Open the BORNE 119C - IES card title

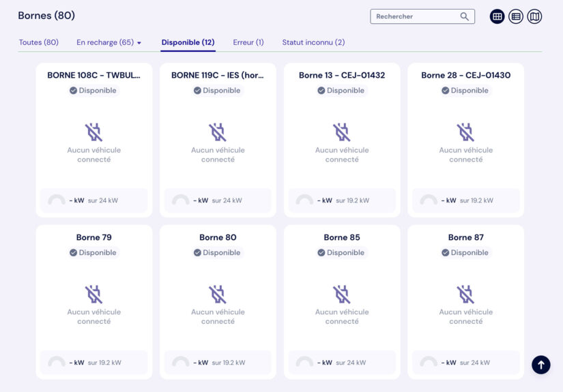coord(218,75)
